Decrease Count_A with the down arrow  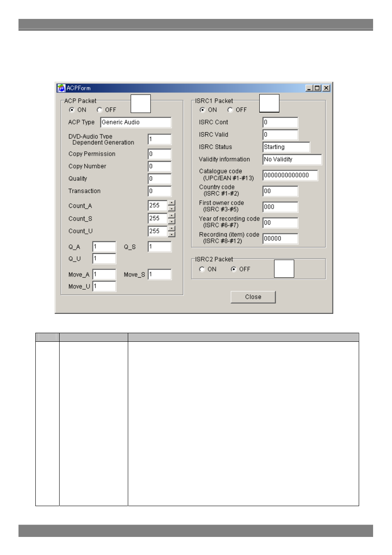coord(172,208)
